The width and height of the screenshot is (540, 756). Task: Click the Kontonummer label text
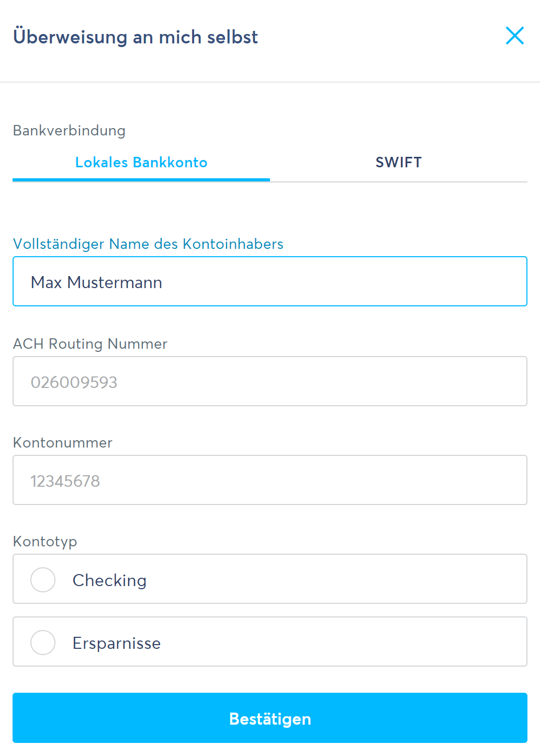63,443
